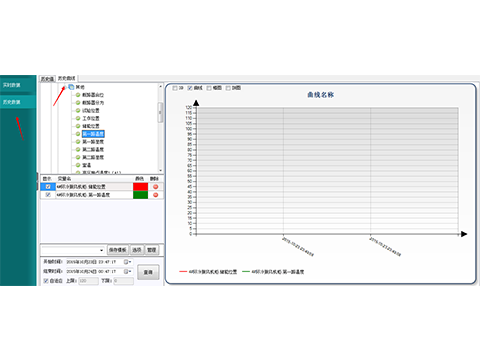480x360 pixels.
Task: Click the save template button
Action: pyautogui.click(x=118, y=250)
